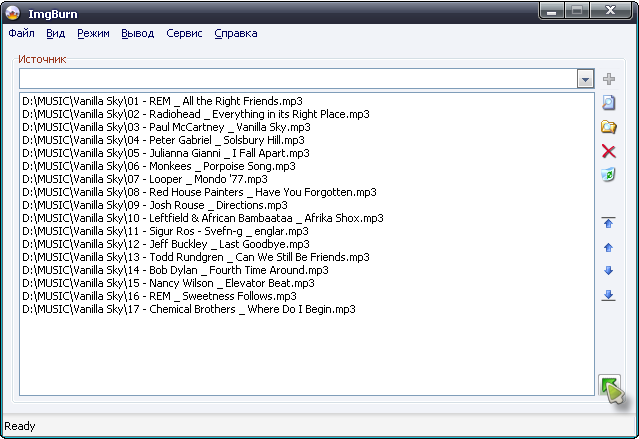
Task: Open the Режим menu
Action: 93,33
